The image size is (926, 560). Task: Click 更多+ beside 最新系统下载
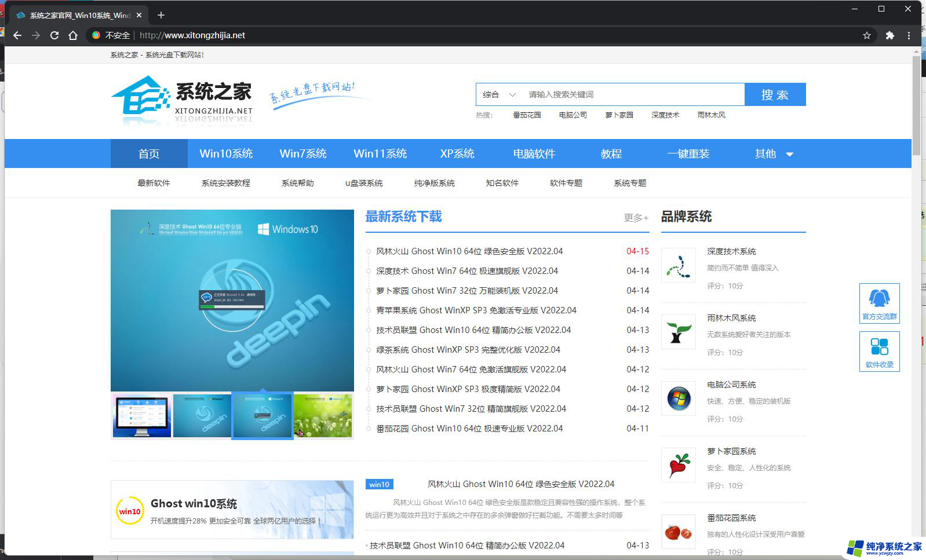636,218
